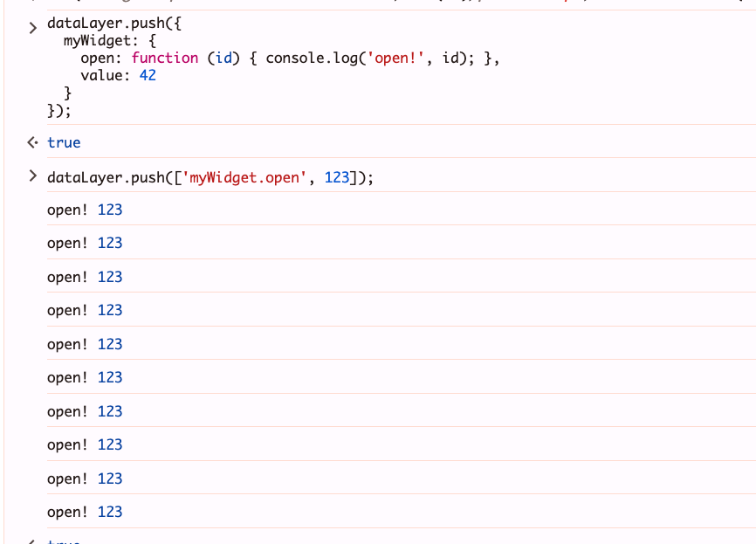The image size is (756, 544).
Task: Click the 'dataLayer.push({' first line
Action: click(114, 24)
